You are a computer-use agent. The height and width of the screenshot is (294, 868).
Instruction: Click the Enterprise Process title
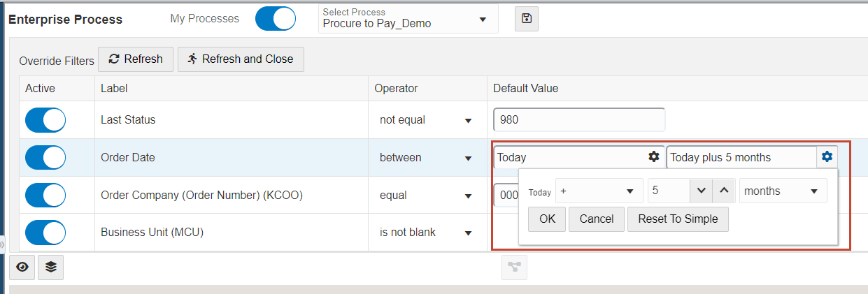(x=65, y=20)
